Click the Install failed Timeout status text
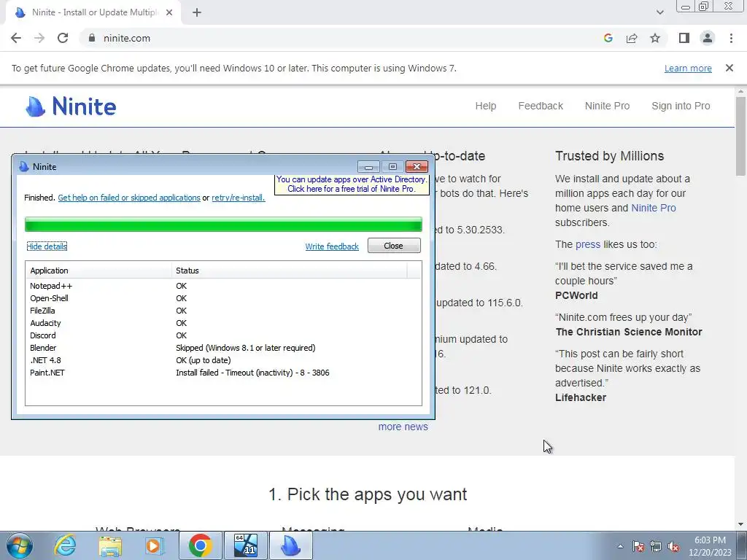This screenshot has height=560, width=747. point(252,373)
